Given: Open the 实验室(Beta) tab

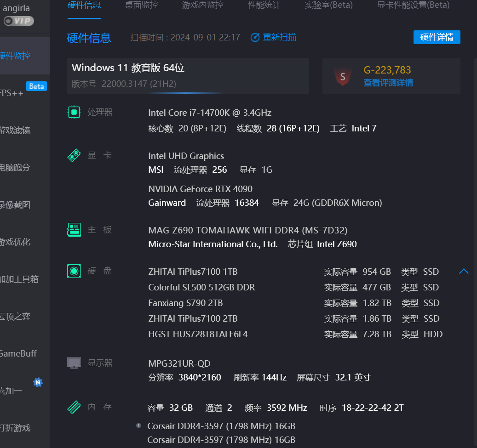Looking at the screenshot, I should pyautogui.click(x=328, y=5).
